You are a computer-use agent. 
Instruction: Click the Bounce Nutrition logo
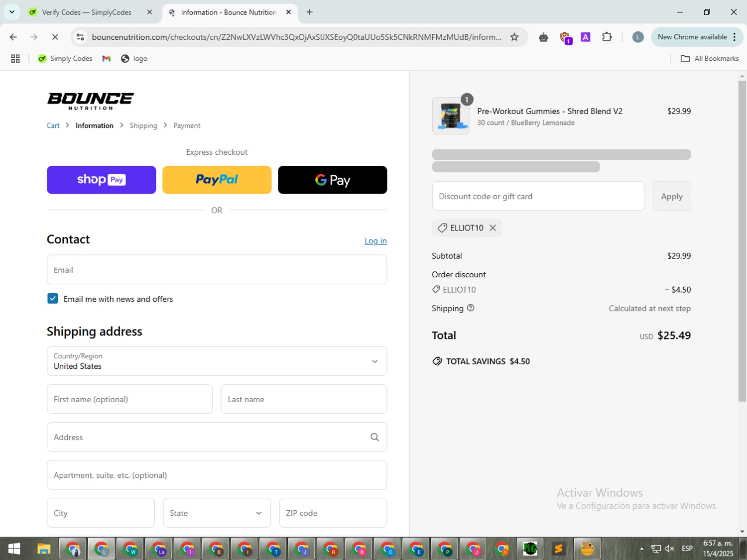coord(90,101)
